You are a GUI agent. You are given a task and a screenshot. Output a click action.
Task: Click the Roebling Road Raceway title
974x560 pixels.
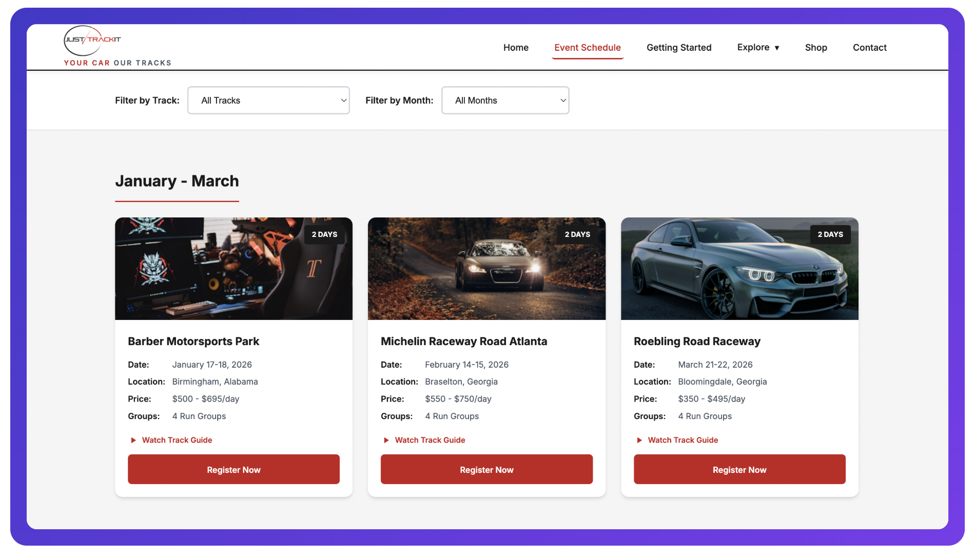(697, 342)
